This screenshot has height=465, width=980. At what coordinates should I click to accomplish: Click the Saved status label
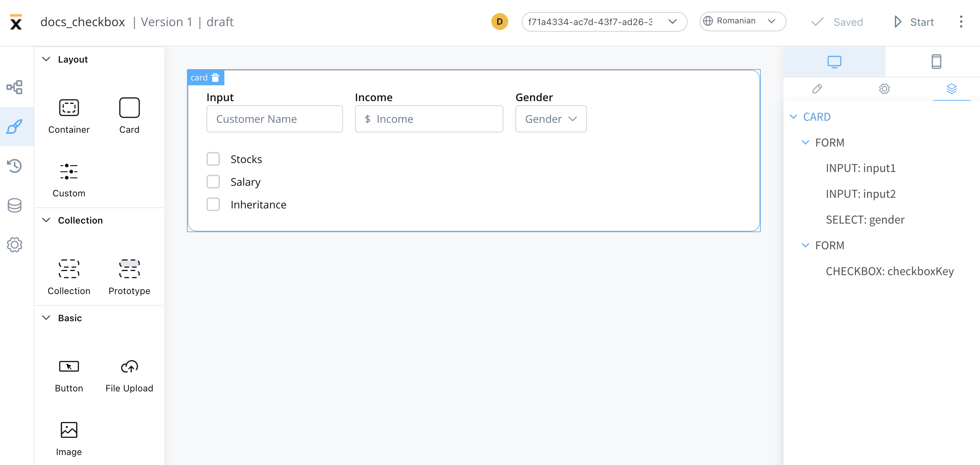(848, 22)
